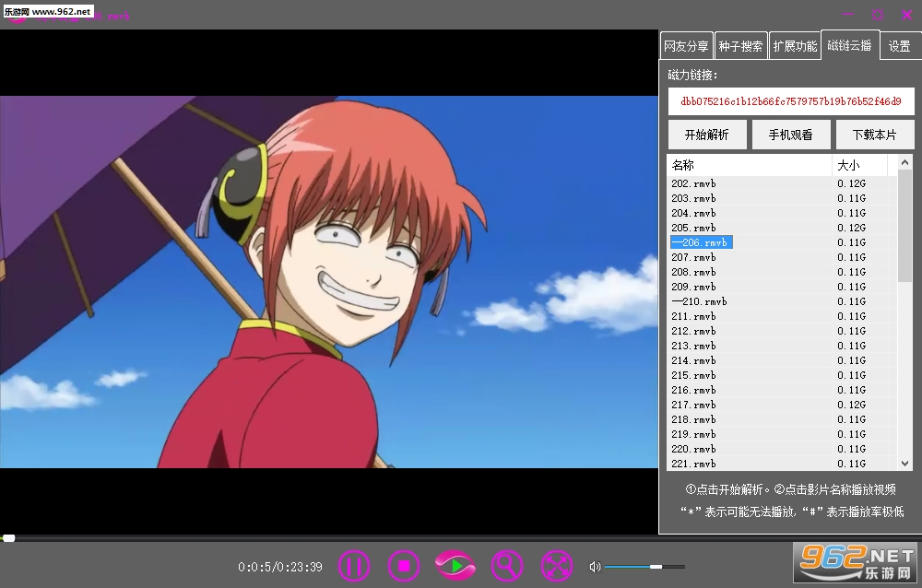This screenshot has width=922, height=588.
Task: Click the file list scrollbar thumb
Action: [x=905, y=226]
